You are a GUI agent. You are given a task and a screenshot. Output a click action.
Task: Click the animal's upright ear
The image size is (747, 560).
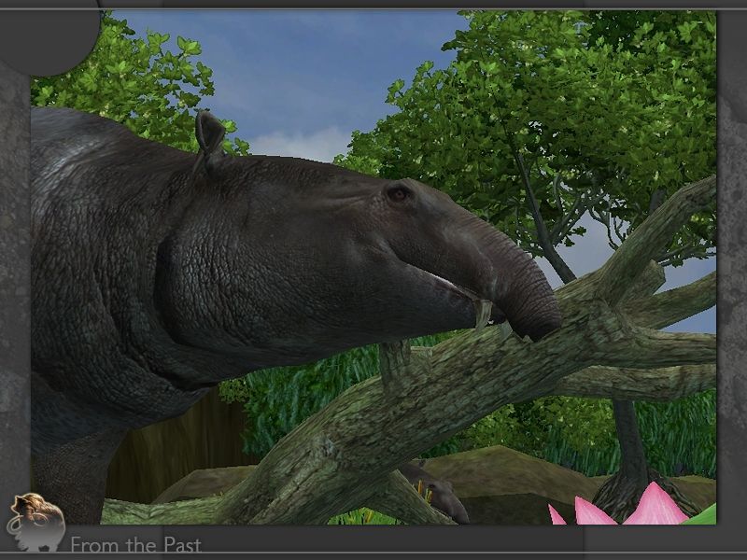209,136
